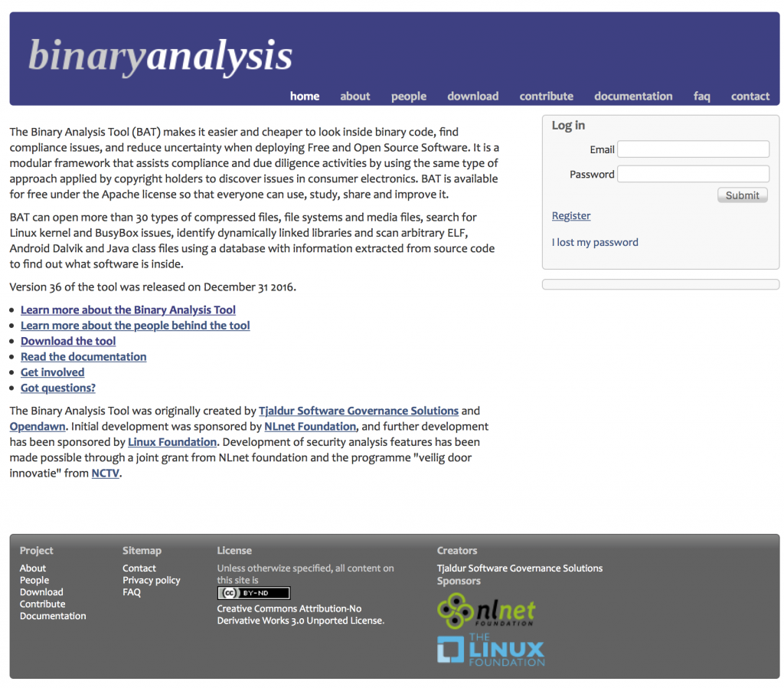Follow the NCTV link
This screenshot has width=784, height=688.
[x=106, y=473]
